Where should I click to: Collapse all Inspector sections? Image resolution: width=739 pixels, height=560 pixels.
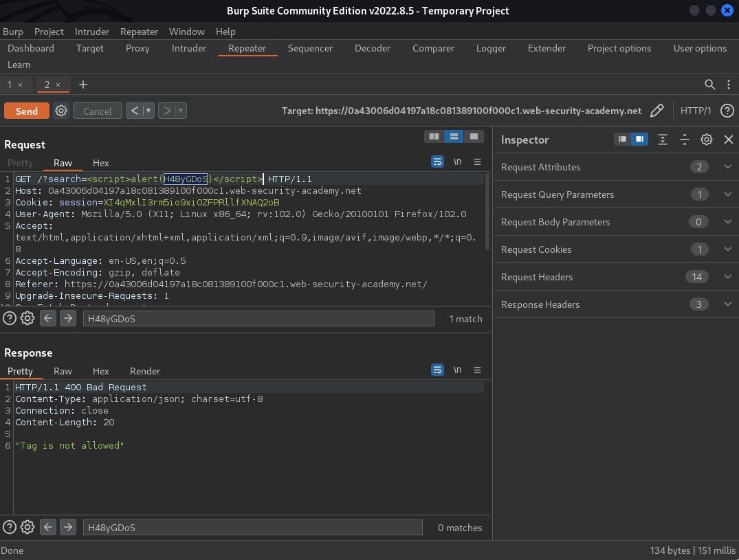click(x=684, y=139)
